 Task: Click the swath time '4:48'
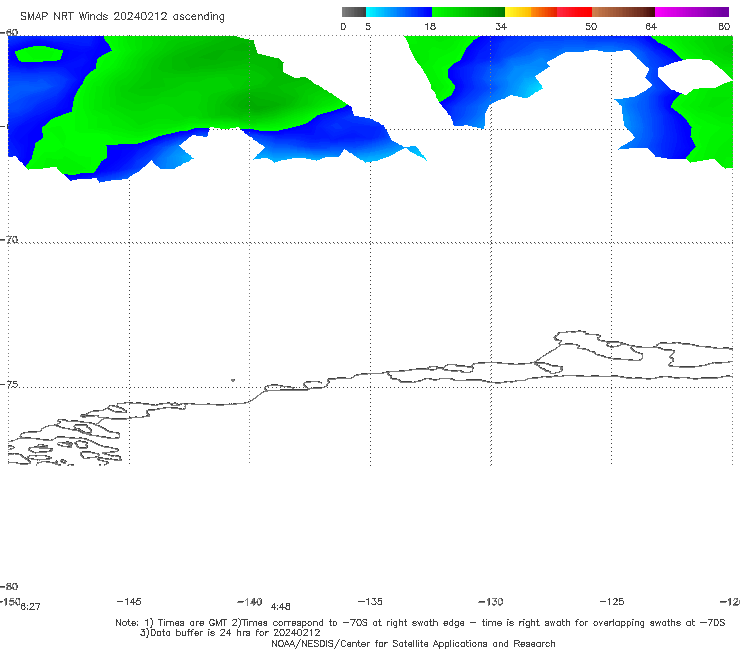click(x=281, y=607)
